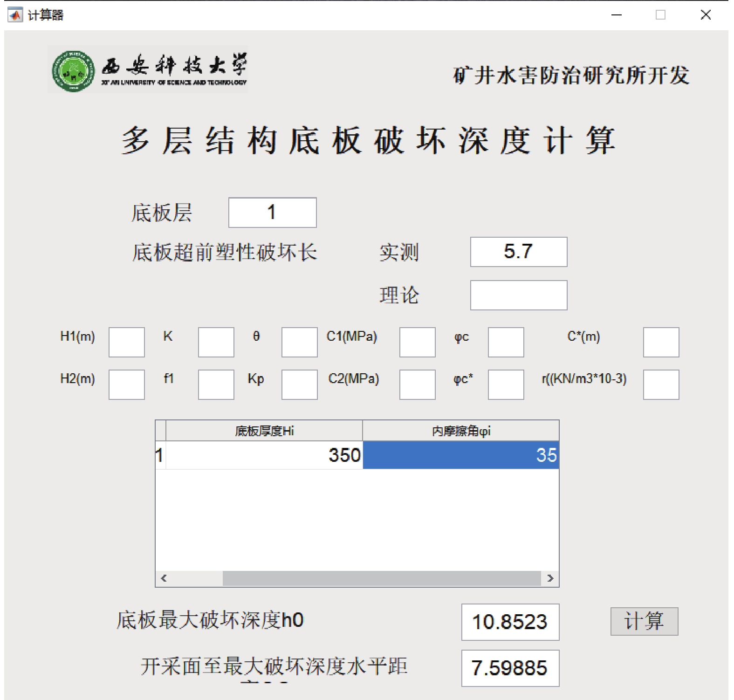Click the 底板最大破坏深度h0 result field

pyautogui.click(x=510, y=622)
